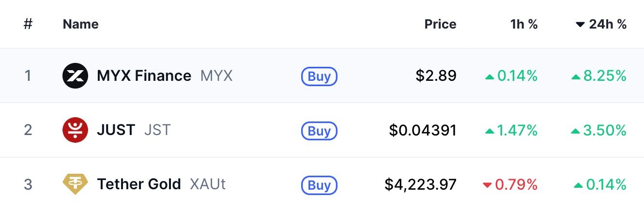The width and height of the screenshot is (644, 211).
Task: Sort by the 24h % column header
Action: coord(608,24)
